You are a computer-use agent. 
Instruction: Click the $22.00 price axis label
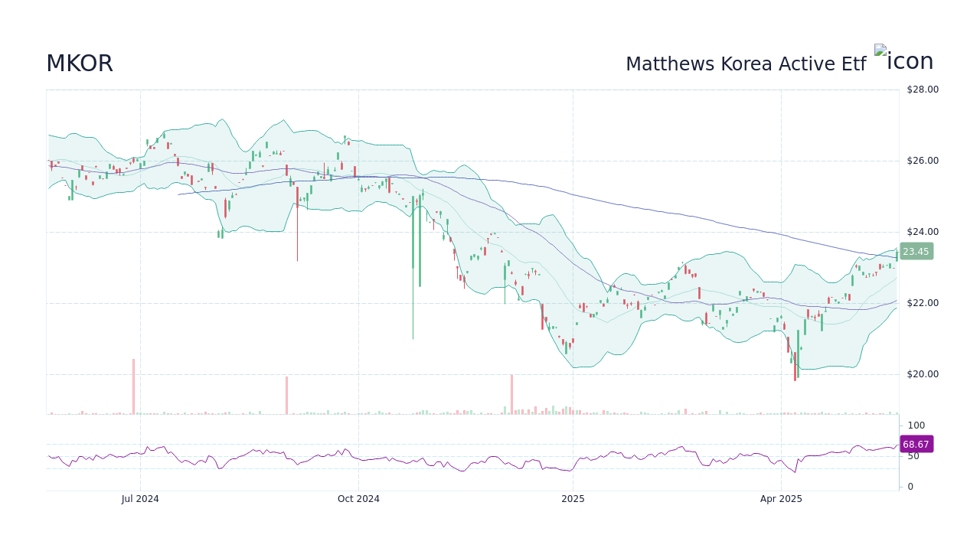(923, 303)
